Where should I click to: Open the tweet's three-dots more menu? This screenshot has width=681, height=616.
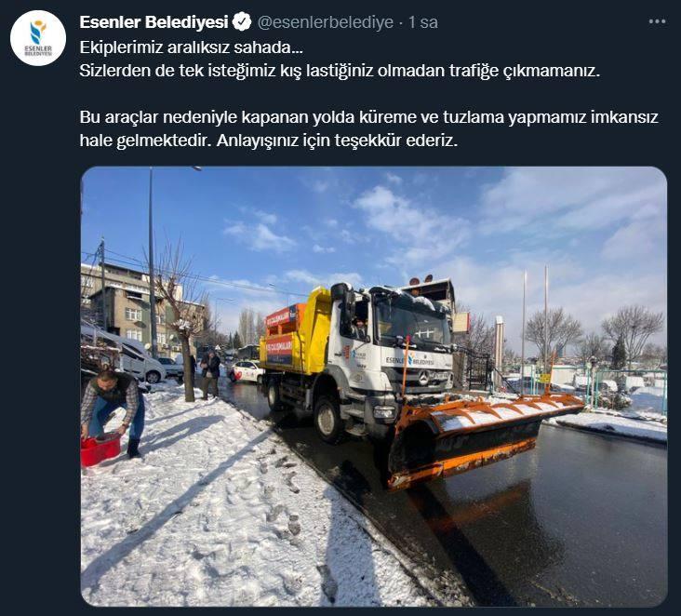657,21
